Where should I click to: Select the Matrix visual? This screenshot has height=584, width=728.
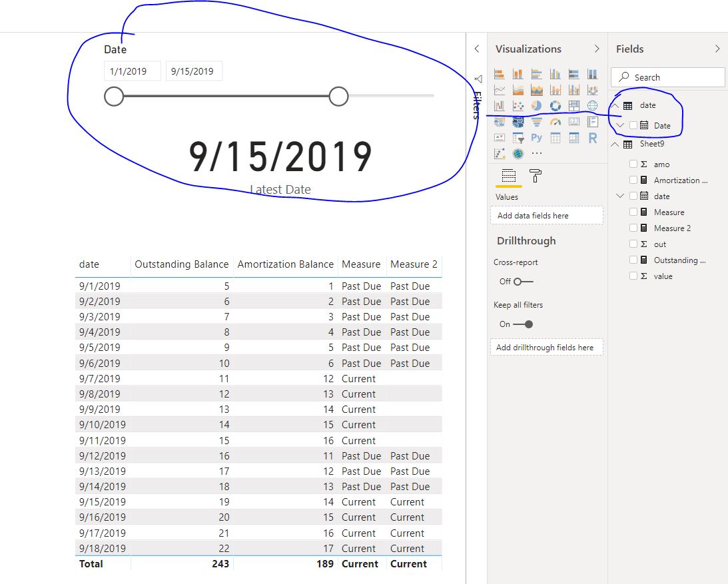tap(574, 138)
